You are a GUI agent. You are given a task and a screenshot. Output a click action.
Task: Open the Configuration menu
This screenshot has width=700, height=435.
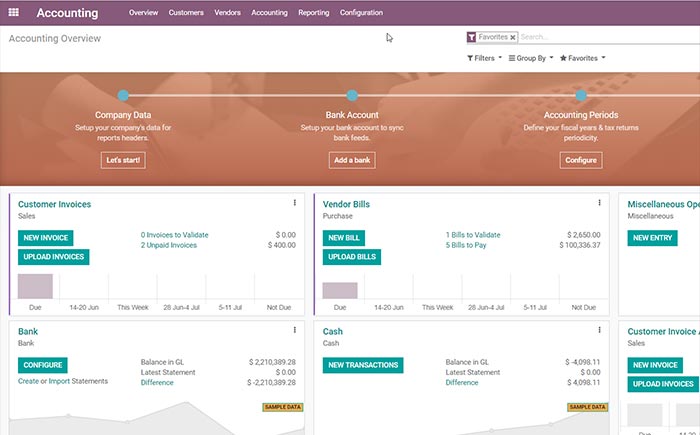tap(361, 13)
